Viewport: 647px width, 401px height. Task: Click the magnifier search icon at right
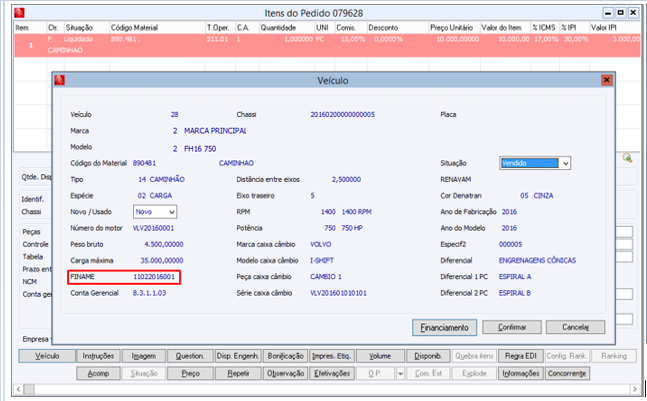[628, 158]
